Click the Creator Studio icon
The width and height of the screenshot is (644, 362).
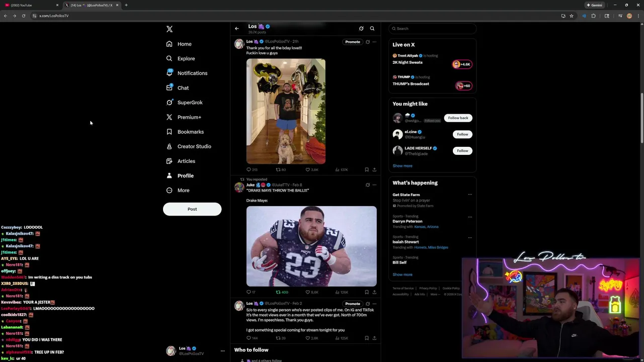click(170, 146)
